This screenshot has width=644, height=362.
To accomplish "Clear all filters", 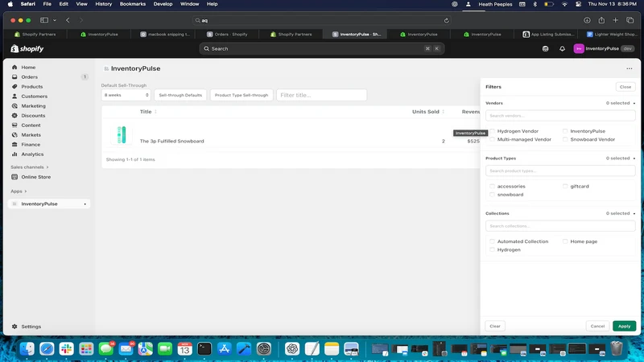I will [x=495, y=326].
